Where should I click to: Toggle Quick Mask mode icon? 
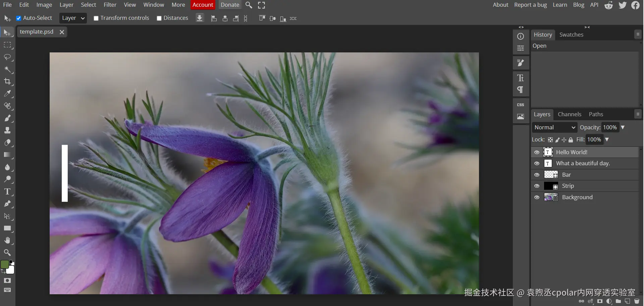pos(7,280)
